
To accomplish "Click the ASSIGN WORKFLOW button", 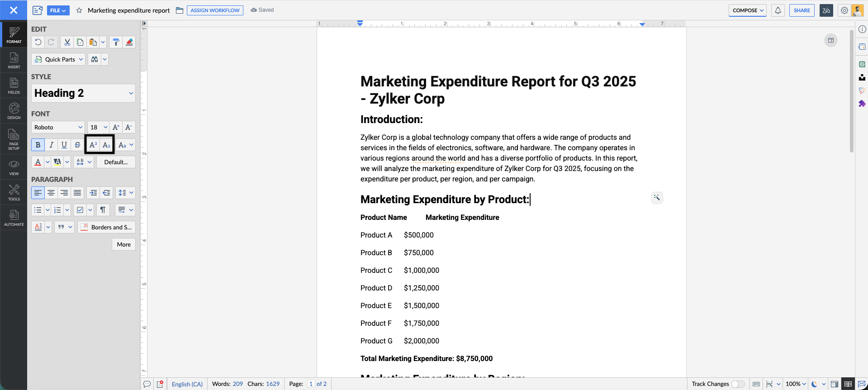I will coord(215,10).
